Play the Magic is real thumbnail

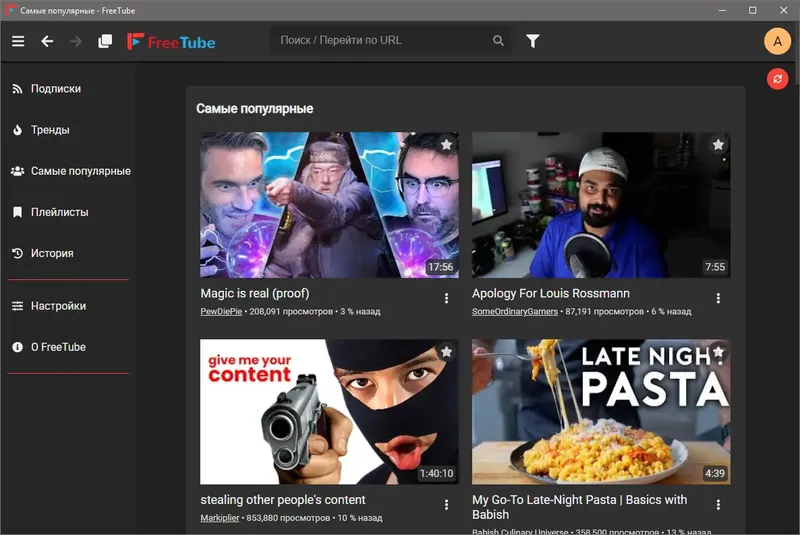[x=329, y=205]
